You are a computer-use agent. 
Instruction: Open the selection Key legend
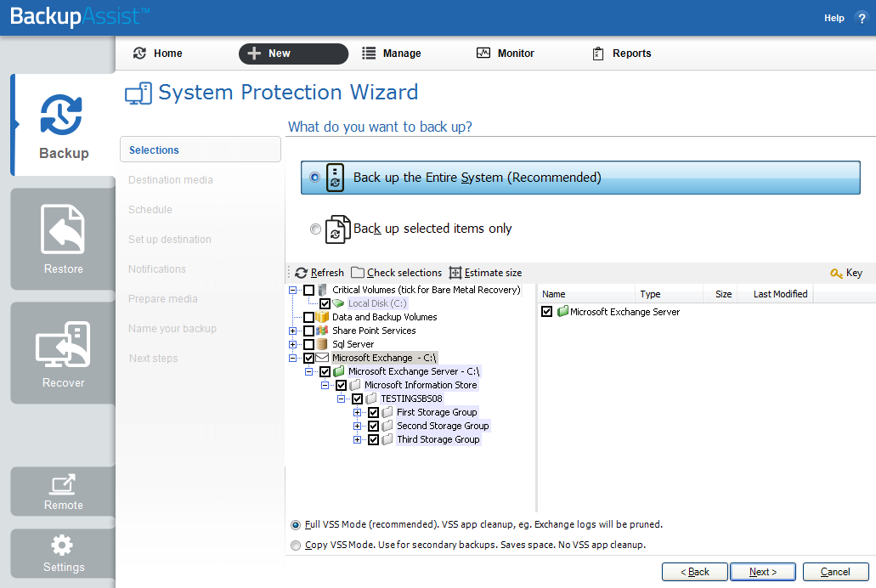(x=846, y=273)
